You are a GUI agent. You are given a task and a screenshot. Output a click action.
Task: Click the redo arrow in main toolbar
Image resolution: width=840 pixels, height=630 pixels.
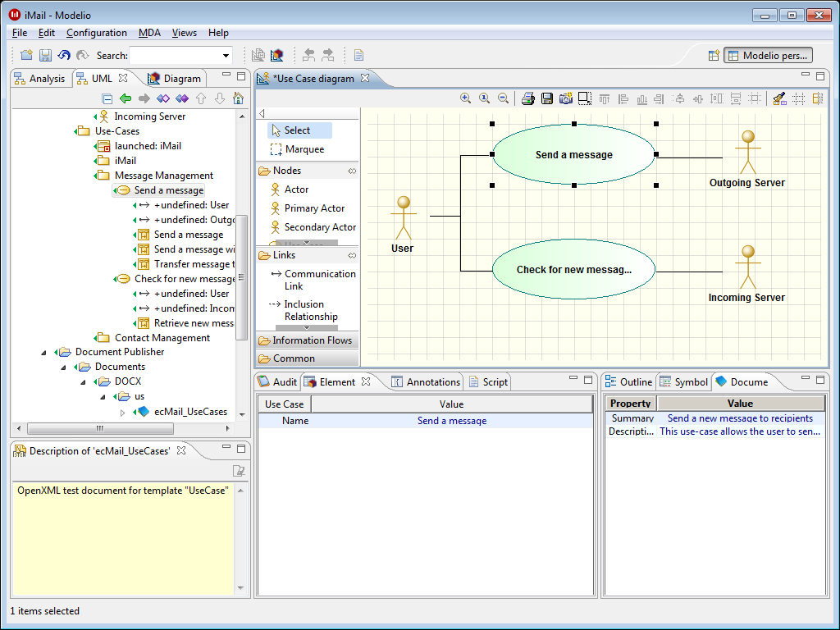83,55
